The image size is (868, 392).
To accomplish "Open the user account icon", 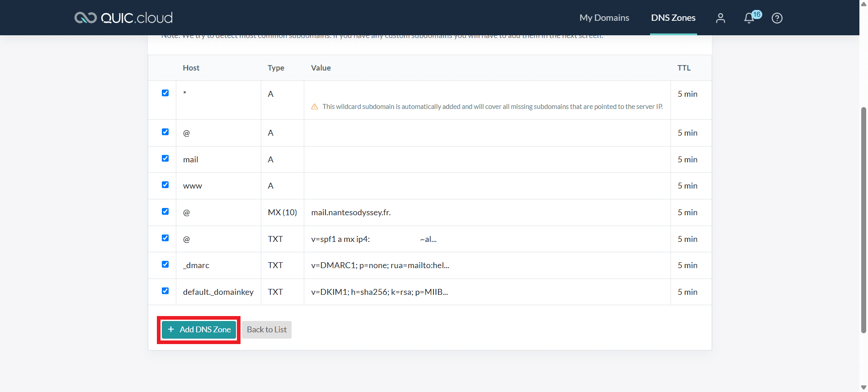I will [721, 18].
